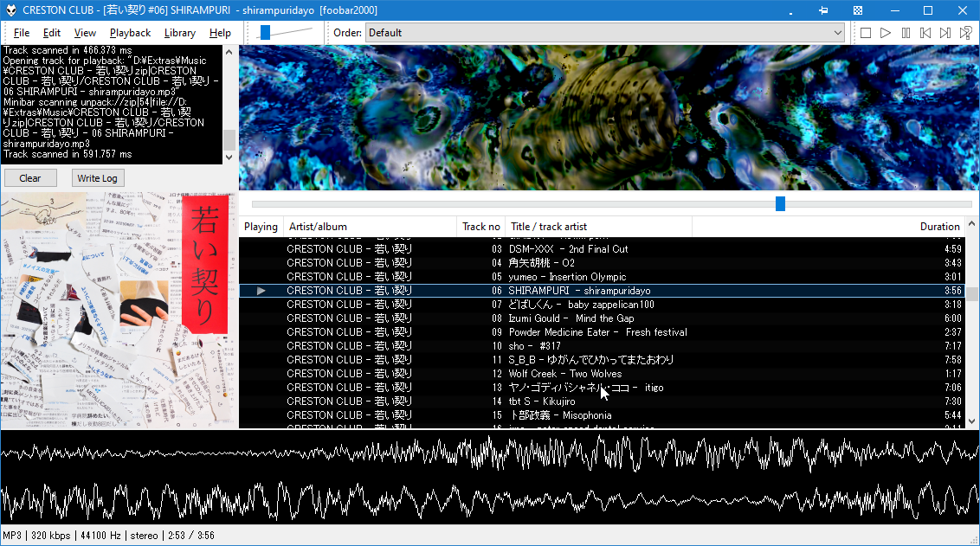Screen dimensions: 980x546
Task: Pause the current track
Action: [x=906, y=33]
